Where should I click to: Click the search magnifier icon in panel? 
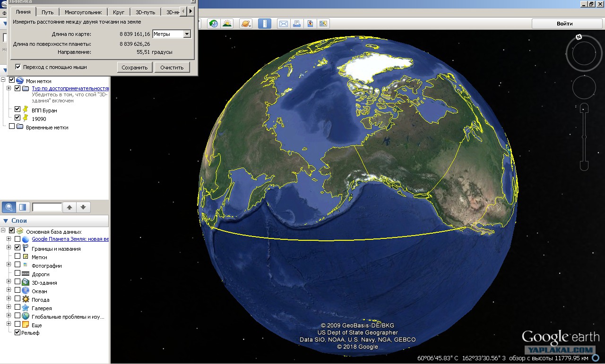coord(9,207)
